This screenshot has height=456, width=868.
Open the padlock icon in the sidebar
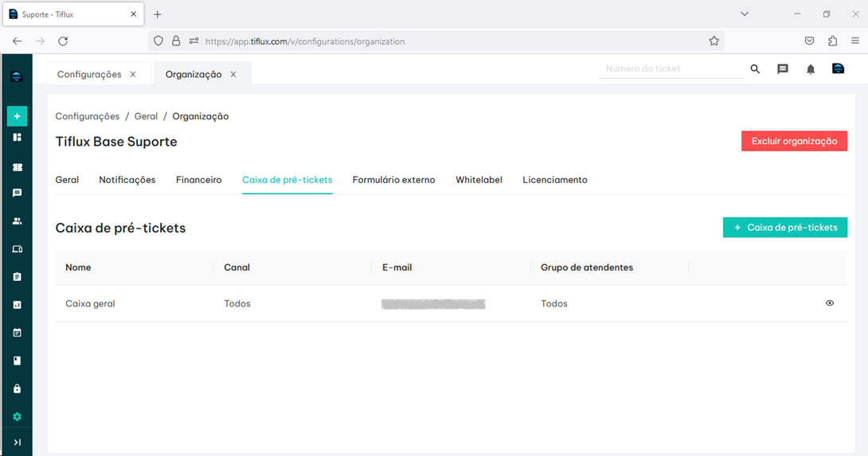pyautogui.click(x=17, y=389)
